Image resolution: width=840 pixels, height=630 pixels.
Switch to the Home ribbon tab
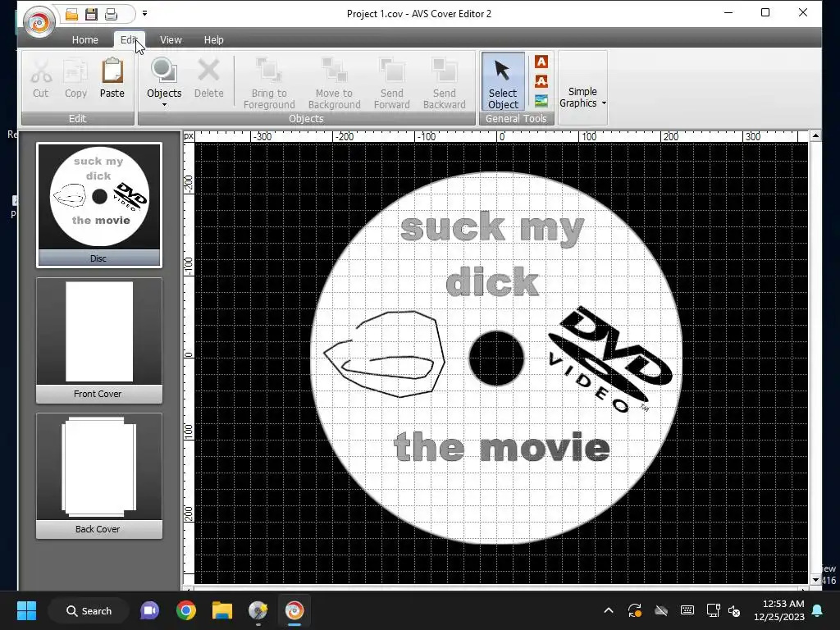[x=85, y=39]
